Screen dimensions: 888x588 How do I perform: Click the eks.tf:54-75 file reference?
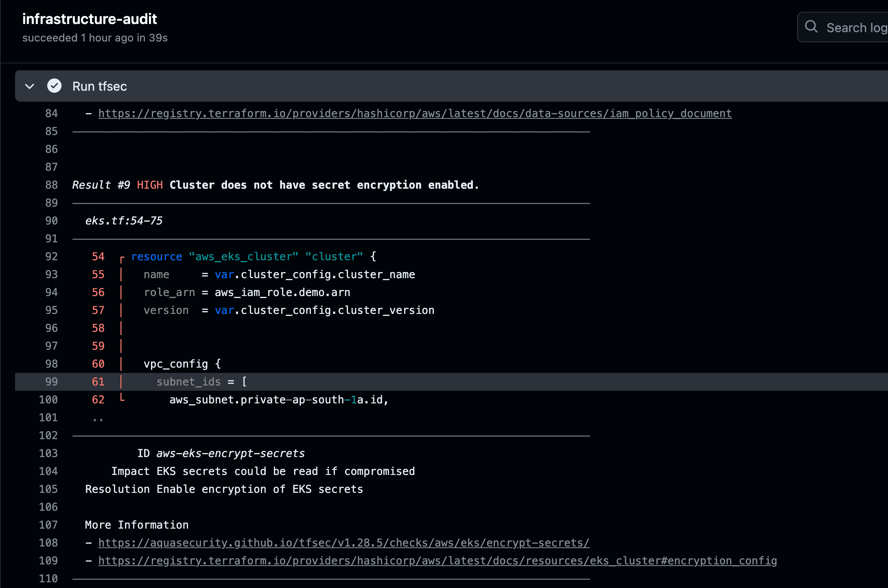pyautogui.click(x=124, y=221)
